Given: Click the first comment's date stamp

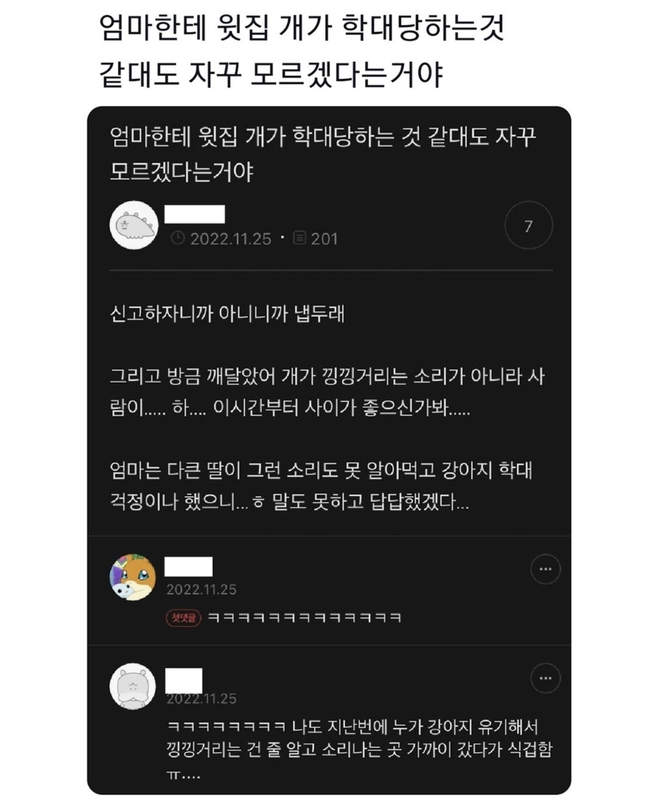Looking at the screenshot, I should coord(201,589).
